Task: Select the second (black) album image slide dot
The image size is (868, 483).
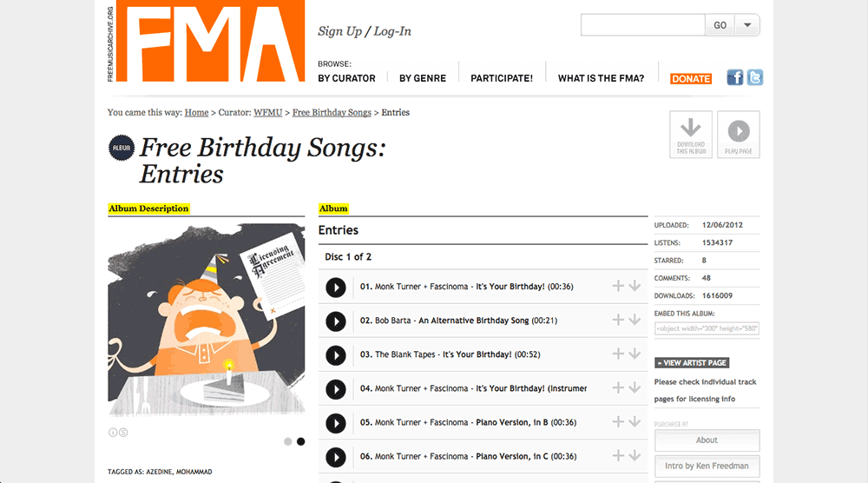Action: pyautogui.click(x=301, y=441)
